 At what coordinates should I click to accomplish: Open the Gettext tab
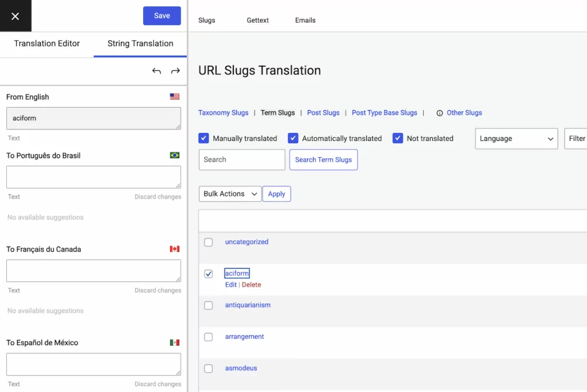pyautogui.click(x=257, y=20)
